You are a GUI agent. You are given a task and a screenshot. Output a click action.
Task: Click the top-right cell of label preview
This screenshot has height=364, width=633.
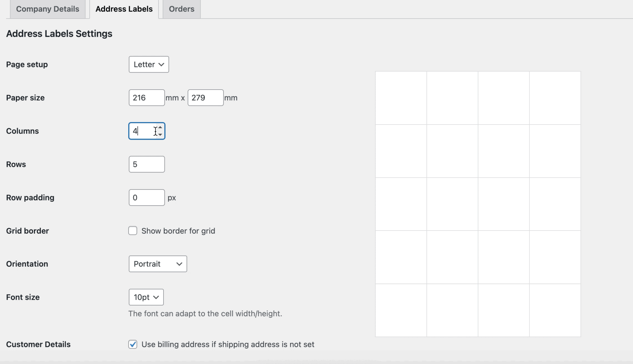pos(554,98)
